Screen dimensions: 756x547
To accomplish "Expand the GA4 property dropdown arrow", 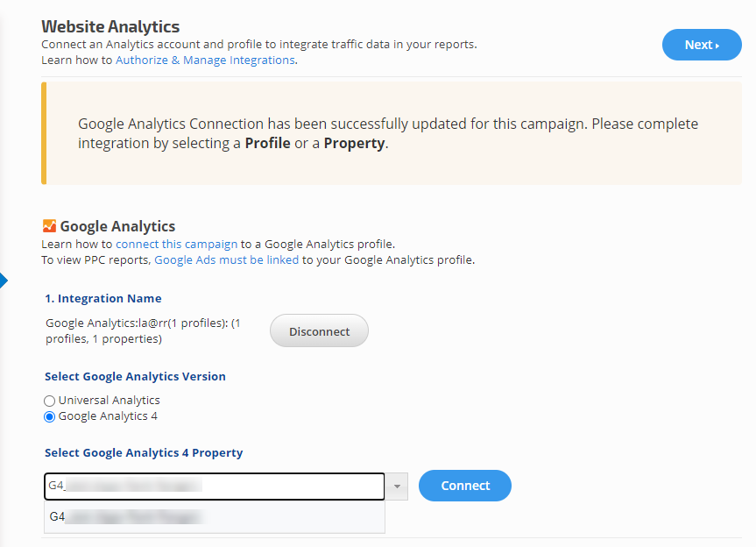I will 397,486.
